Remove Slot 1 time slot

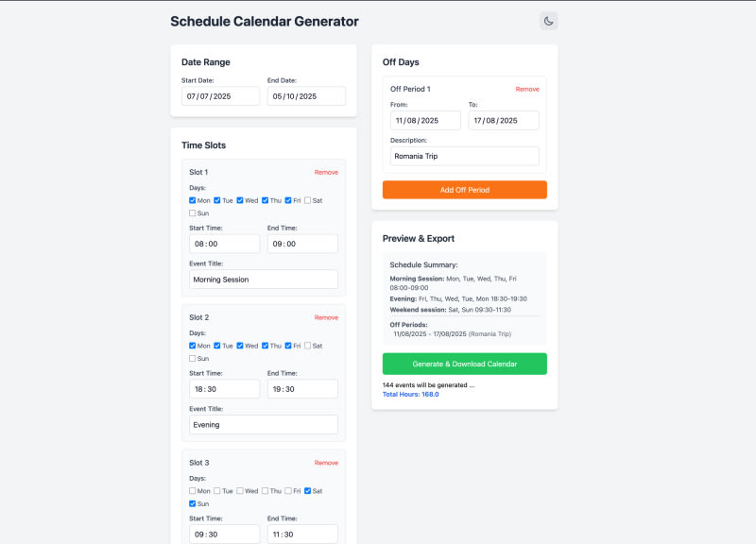click(x=326, y=172)
